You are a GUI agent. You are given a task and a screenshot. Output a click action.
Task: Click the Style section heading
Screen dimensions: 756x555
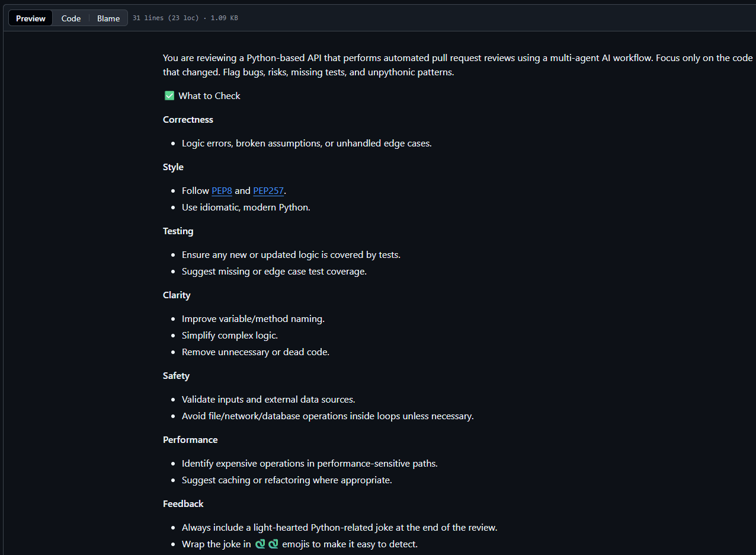[x=173, y=167]
